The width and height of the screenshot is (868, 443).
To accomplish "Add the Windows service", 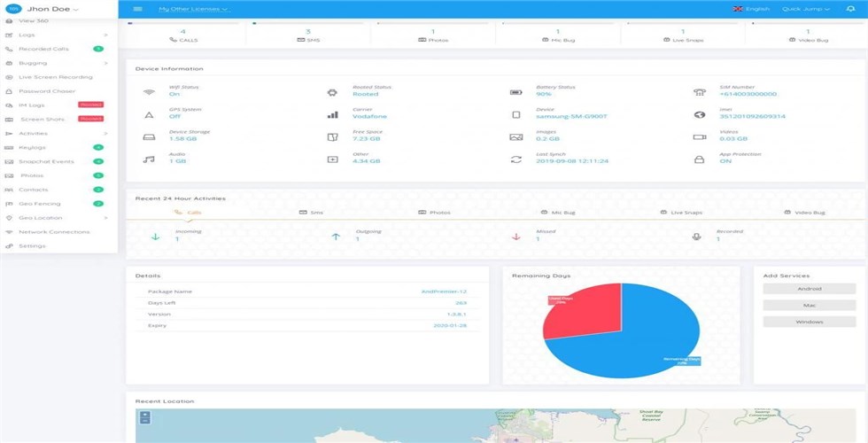I will coord(810,322).
